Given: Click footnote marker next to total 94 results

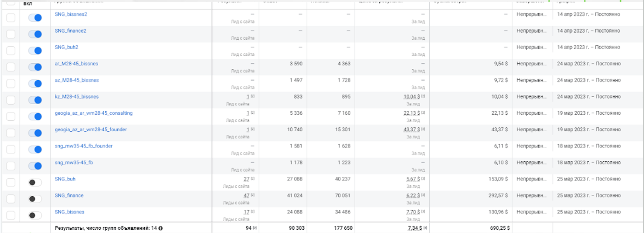Looking at the screenshot, I should pyautogui.click(x=255, y=228).
